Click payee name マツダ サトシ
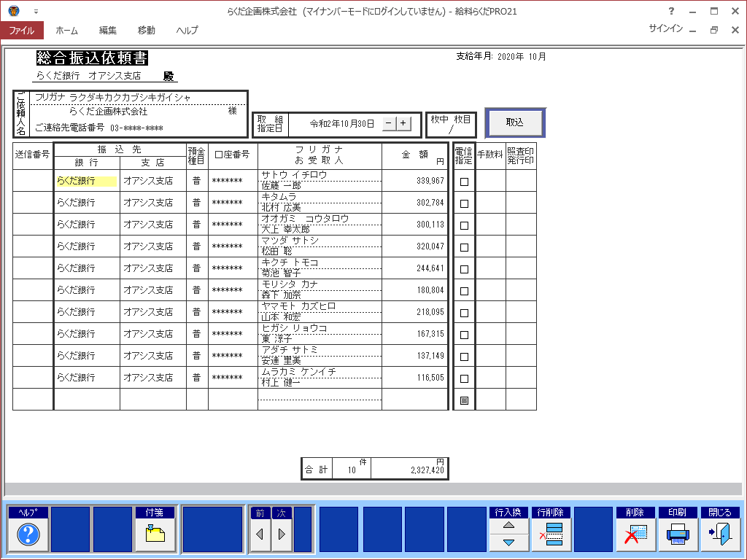 [x=290, y=241]
